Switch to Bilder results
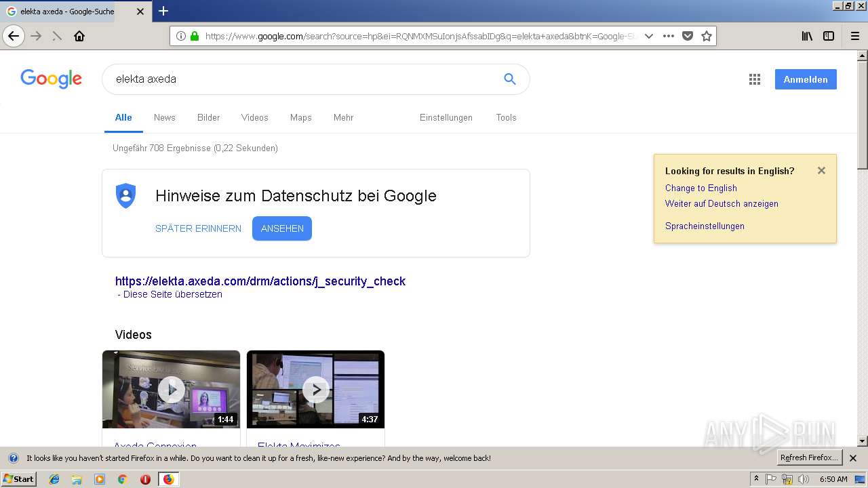Image resolution: width=868 pixels, height=488 pixels. pyautogui.click(x=208, y=118)
